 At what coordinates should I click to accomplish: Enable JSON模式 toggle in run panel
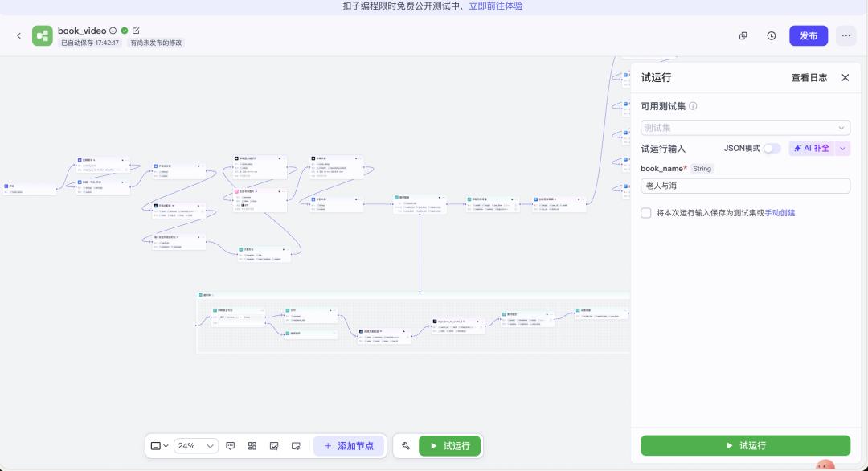tap(769, 148)
